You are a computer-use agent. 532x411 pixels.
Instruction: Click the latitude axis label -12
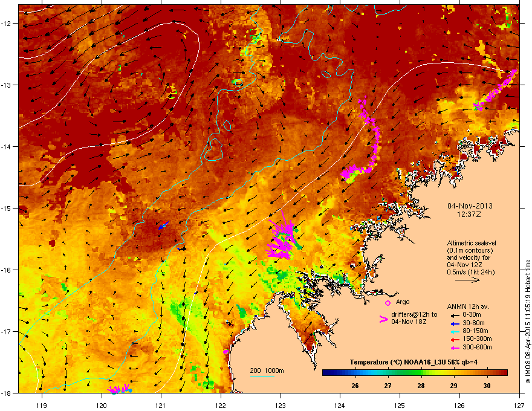click(x=7, y=24)
